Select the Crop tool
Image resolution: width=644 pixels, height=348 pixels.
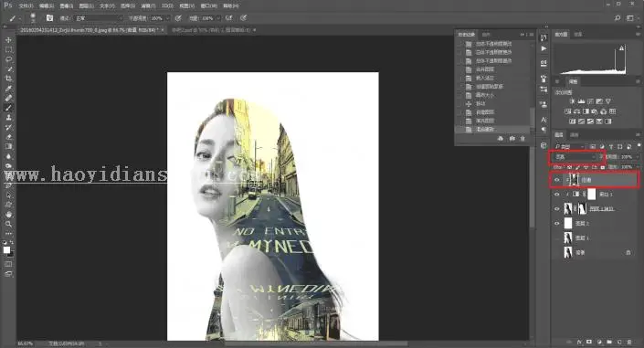(x=8, y=79)
